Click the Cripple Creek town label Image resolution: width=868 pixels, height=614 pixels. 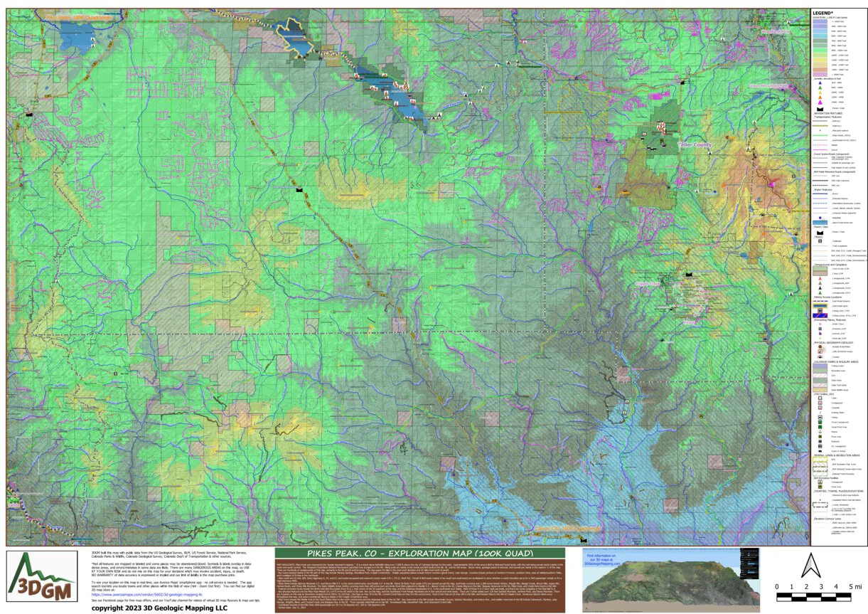(650, 283)
